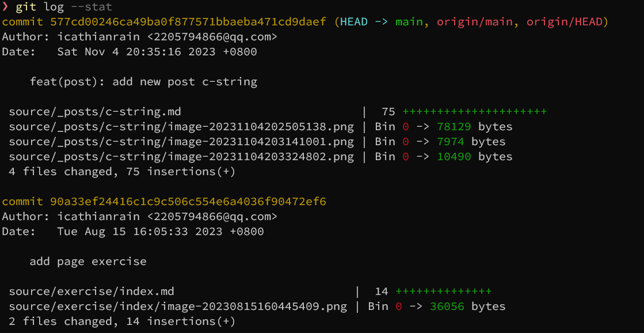Screen dimensions: 644x333
Task: Click the red prompt arrow symbol
Action: tap(5, 7)
